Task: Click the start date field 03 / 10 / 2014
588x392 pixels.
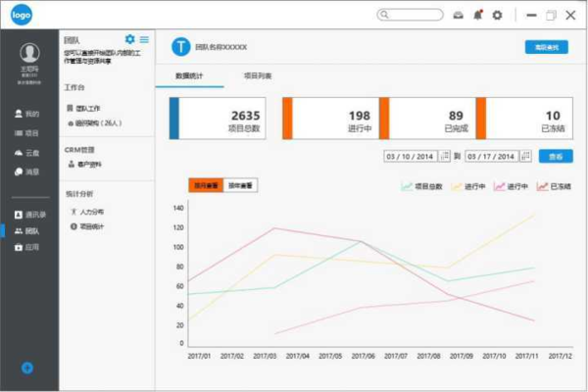Action: coord(411,156)
